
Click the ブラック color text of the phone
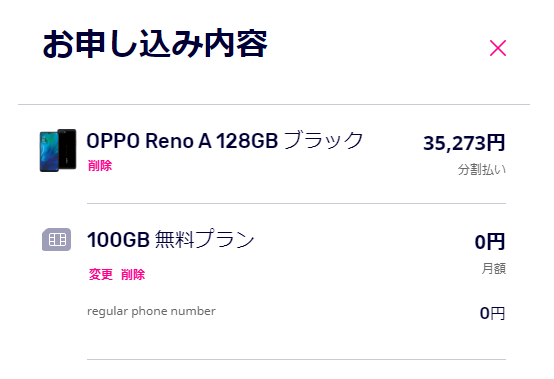click(x=323, y=140)
